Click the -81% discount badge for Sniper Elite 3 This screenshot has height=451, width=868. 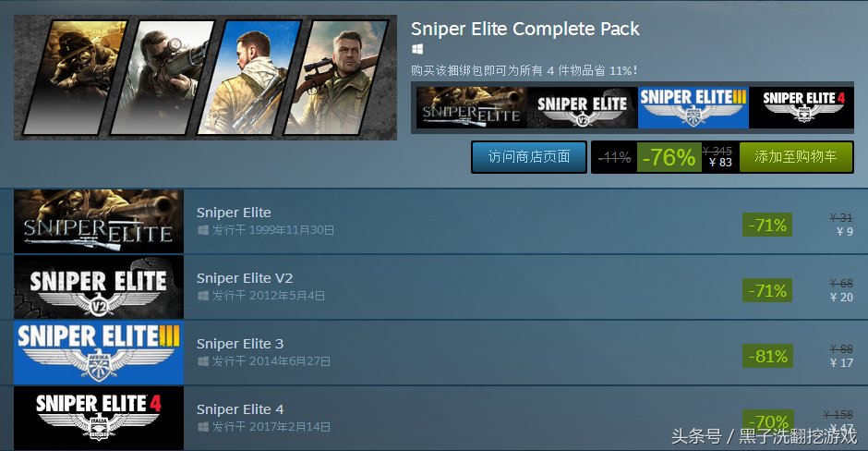click(x=767, y=356)
